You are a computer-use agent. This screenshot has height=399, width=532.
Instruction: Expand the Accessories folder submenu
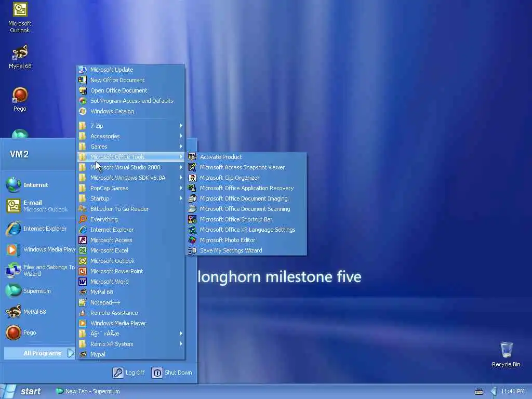pyautogui.click(x=131, y=137)
